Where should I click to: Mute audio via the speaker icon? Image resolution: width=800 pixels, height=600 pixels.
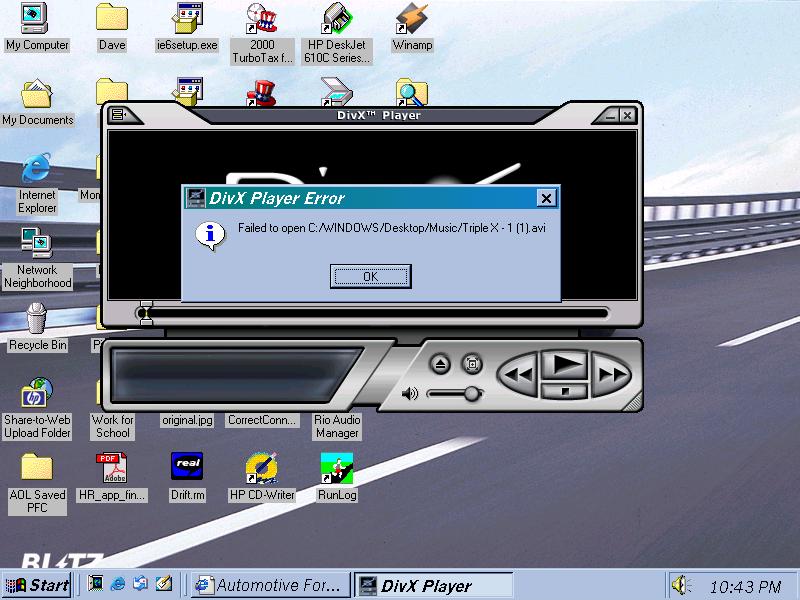409,394
